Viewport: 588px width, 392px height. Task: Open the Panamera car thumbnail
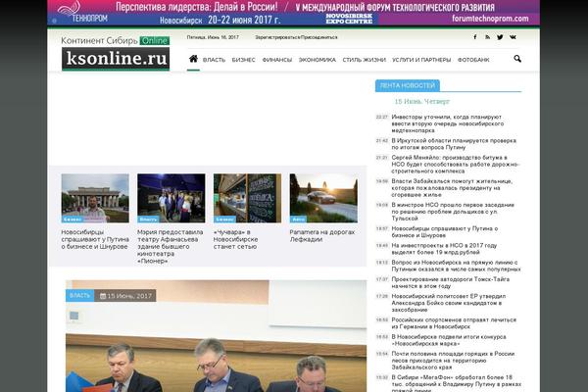click(x=323, y=198)
